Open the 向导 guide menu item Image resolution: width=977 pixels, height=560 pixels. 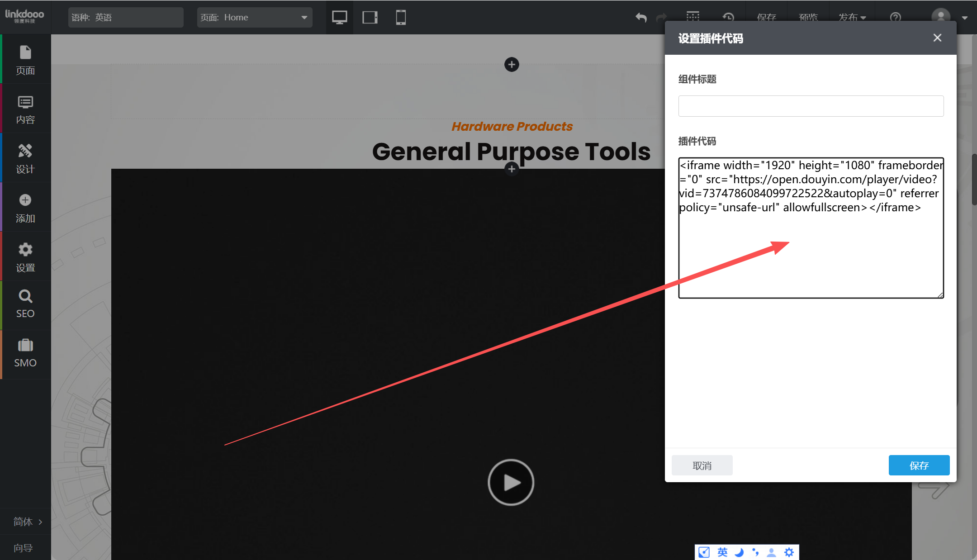24,548
